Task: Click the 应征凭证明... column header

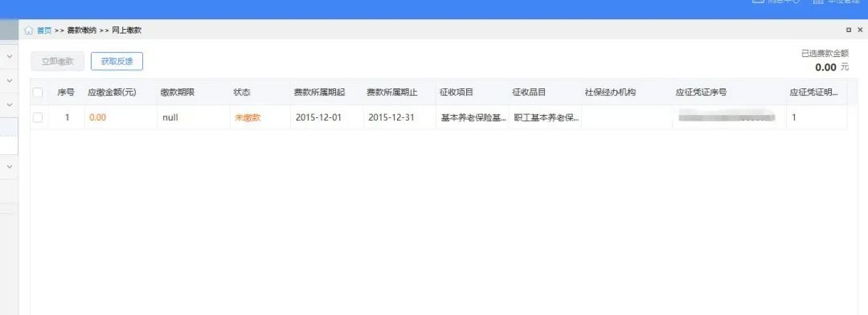Action: coord(813,92)
